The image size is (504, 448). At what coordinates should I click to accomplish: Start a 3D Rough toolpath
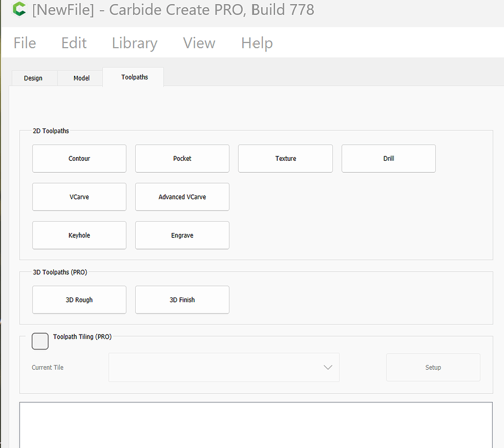[x=80, y=300]
